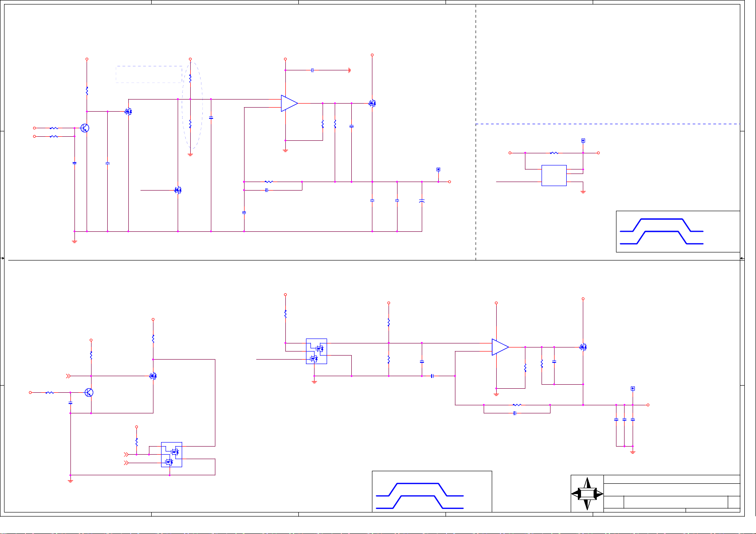Click the timing waveform box beside the title block

[432, 491]
